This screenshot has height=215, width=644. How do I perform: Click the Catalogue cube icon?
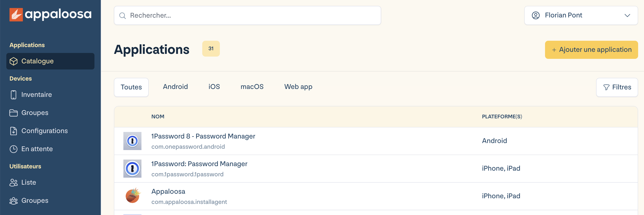14,61
